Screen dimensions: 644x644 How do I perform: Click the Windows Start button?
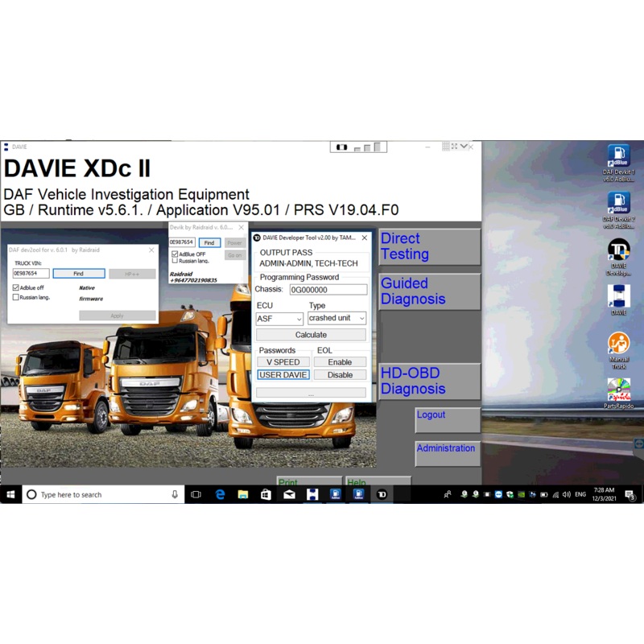pyautogui.click(x=10, y=494)
